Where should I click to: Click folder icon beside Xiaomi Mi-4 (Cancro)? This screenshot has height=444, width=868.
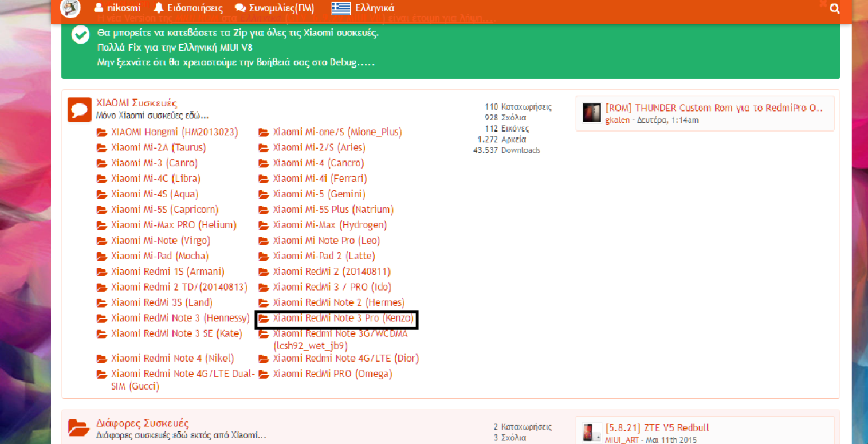tap(264, 163)
